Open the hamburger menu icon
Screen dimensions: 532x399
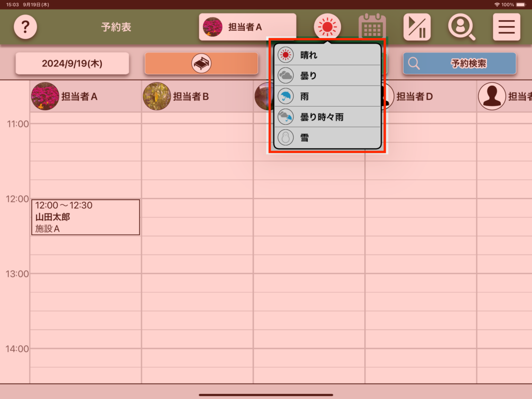[x=506, y=27]
